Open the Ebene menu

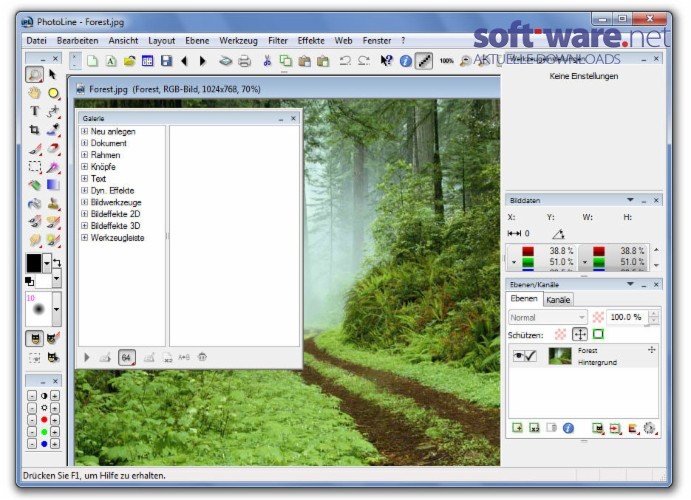(197, 41)
